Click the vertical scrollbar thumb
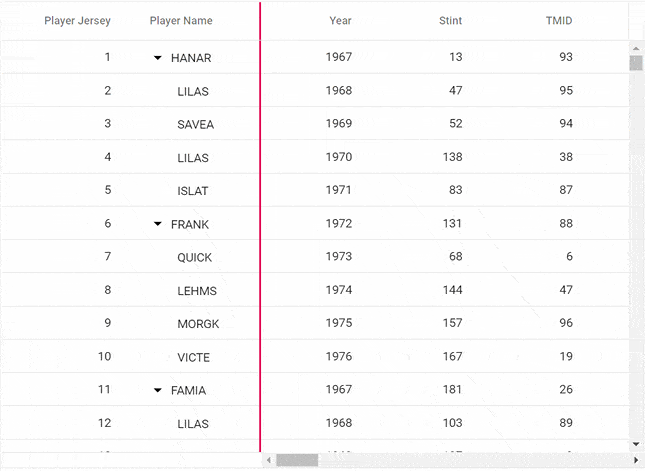The height and width of the screenshot is (471, 645). 636,64
